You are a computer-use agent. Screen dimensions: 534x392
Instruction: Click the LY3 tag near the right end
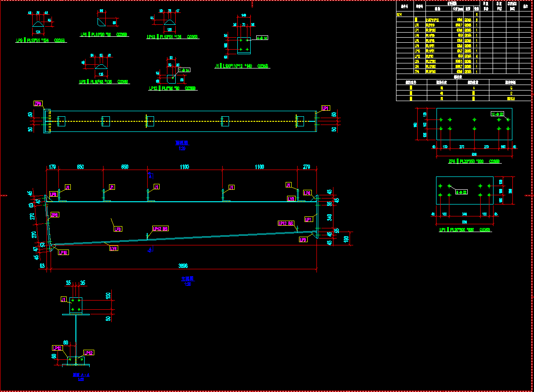[x=291, y=199]
